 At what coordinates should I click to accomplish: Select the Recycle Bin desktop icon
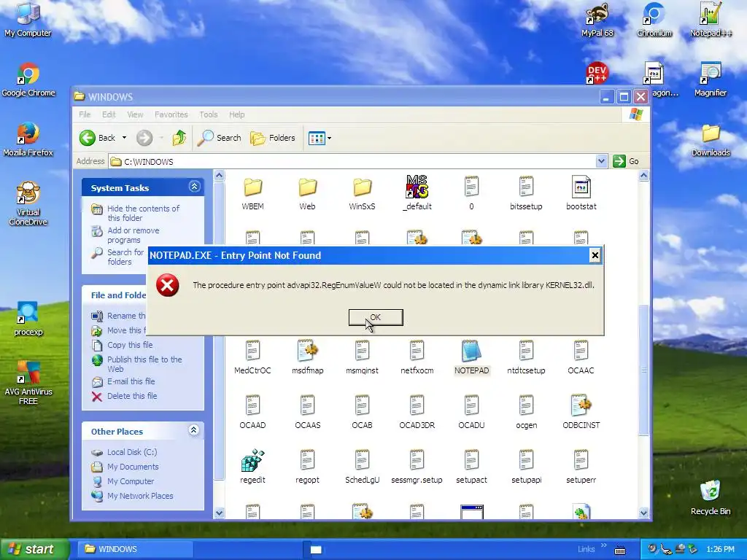click(x=711, y=498)
